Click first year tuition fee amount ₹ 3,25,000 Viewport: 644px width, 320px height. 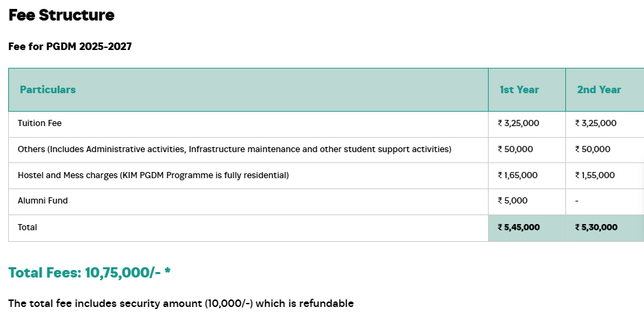pos(518,123)
